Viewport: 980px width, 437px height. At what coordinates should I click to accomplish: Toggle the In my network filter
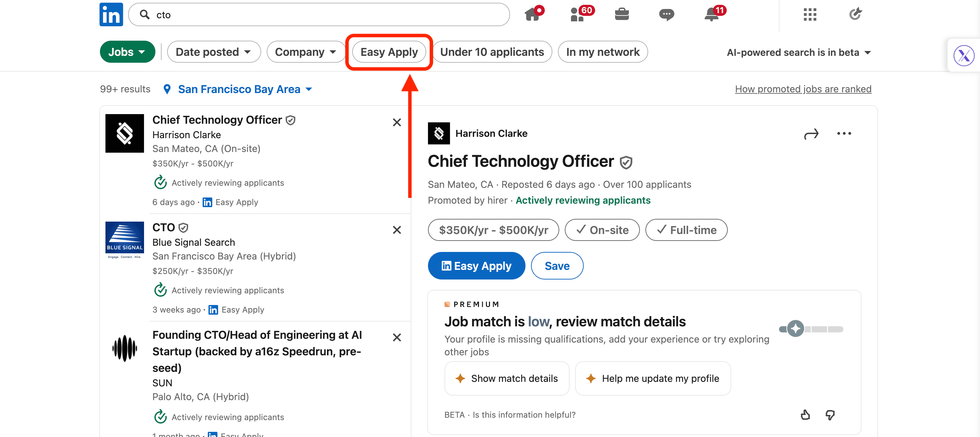point(603,52)
